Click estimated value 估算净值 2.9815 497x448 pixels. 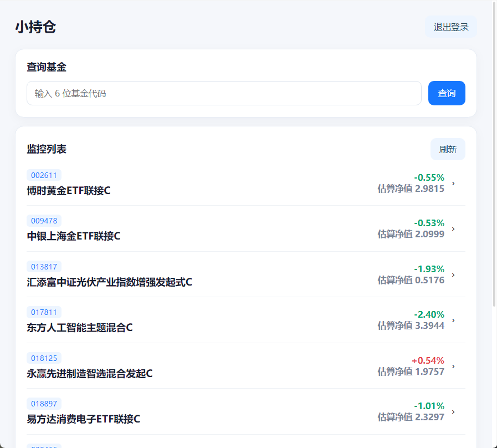(x=411, y=189)
